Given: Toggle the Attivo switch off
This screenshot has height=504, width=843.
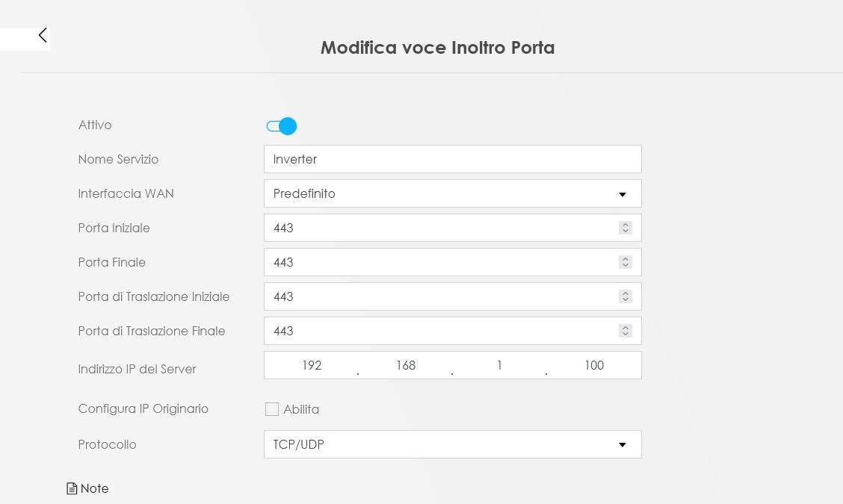Looking at the screenshot, I should (x=281, y=126).
